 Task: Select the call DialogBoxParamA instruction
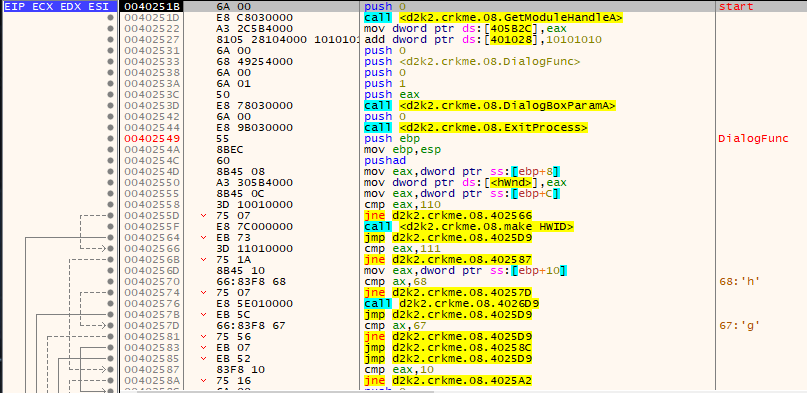click(490, 105)
